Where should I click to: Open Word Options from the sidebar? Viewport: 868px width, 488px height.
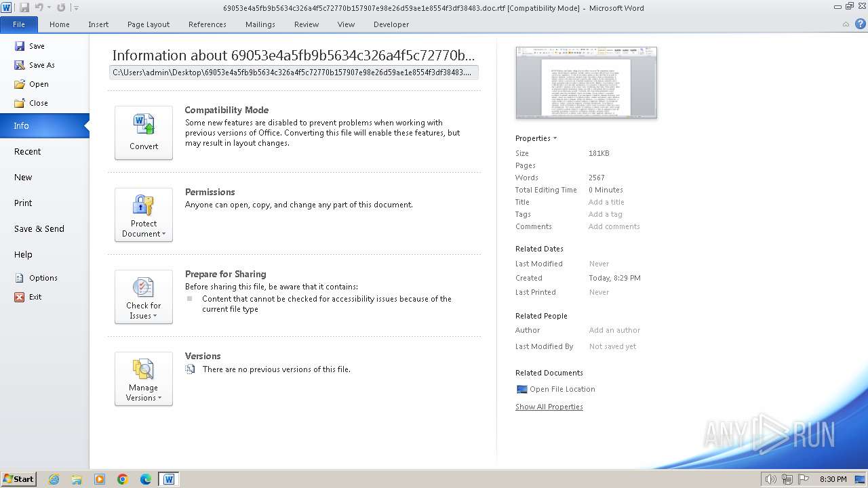(x=45, y=278)
